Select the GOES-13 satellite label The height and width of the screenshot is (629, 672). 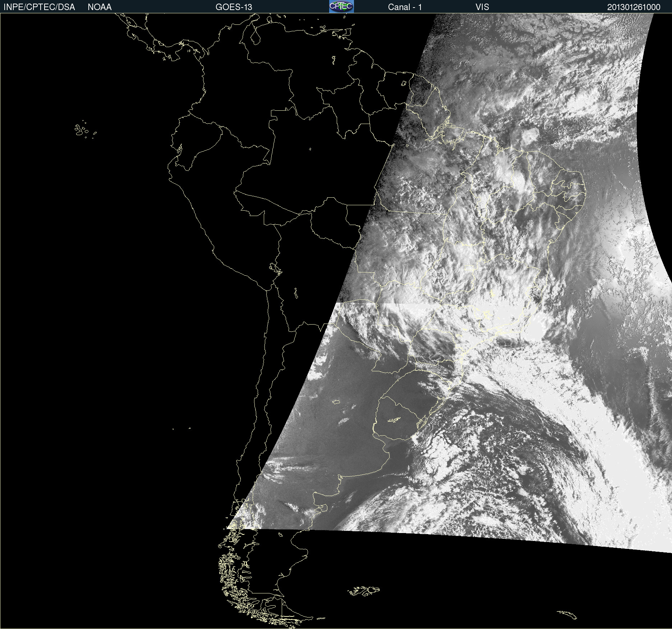[234, 7]
